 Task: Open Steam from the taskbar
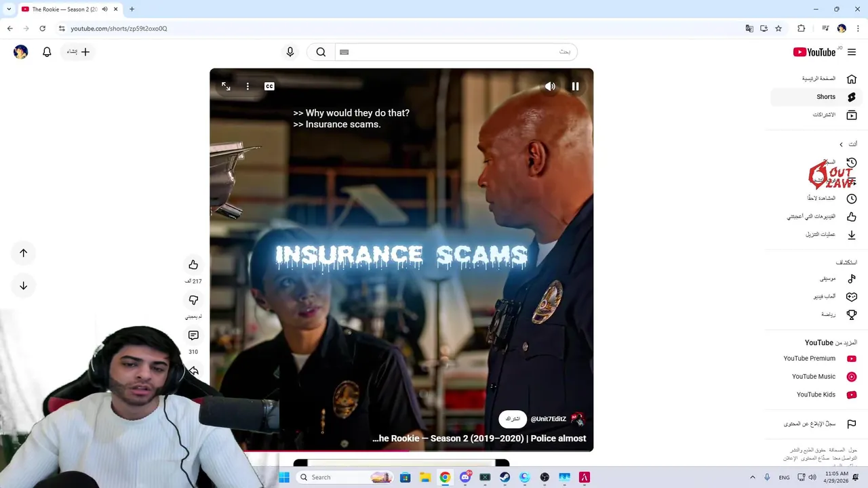pyautogui.click(x=505, y=477)
